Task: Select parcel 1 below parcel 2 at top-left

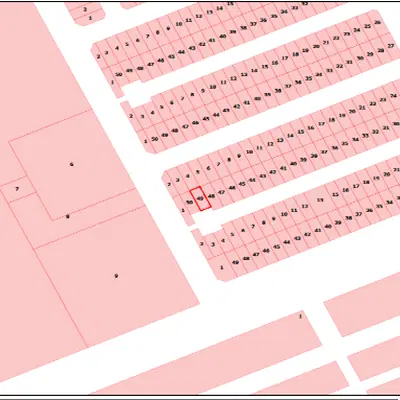Action: (x=90, y=18)
